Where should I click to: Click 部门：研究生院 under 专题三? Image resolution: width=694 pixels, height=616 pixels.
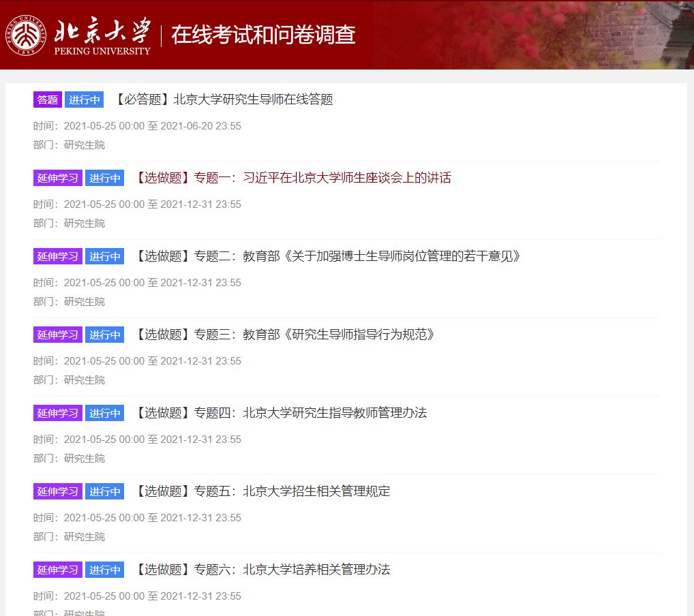coord(69,380)
